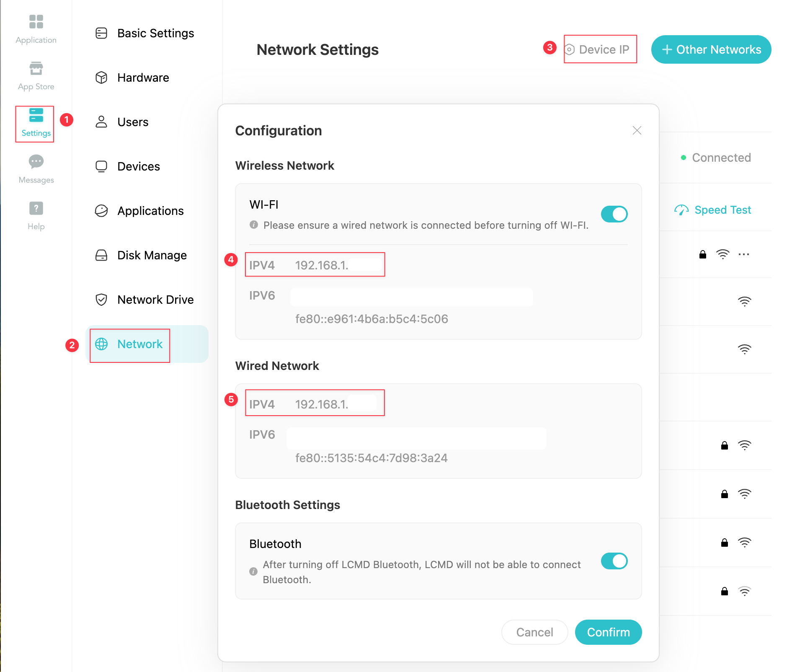
Task: Click the Other Networks button
Action: (711, 49)
